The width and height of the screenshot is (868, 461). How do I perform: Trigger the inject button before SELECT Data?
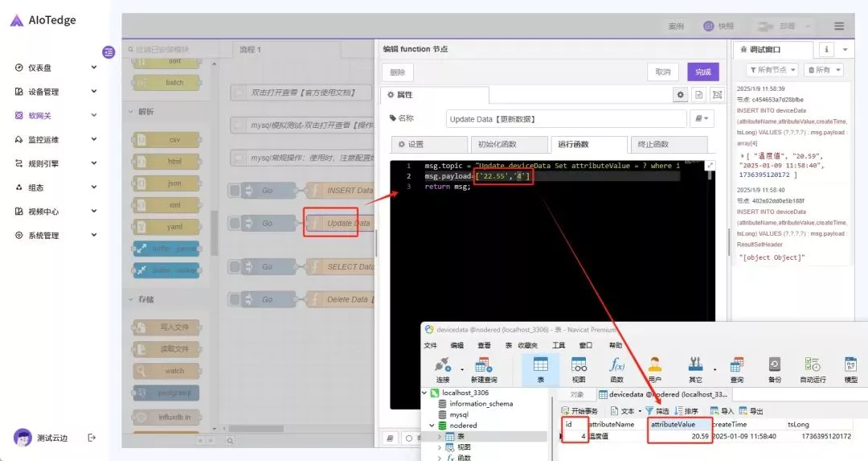tap(235, 267)
